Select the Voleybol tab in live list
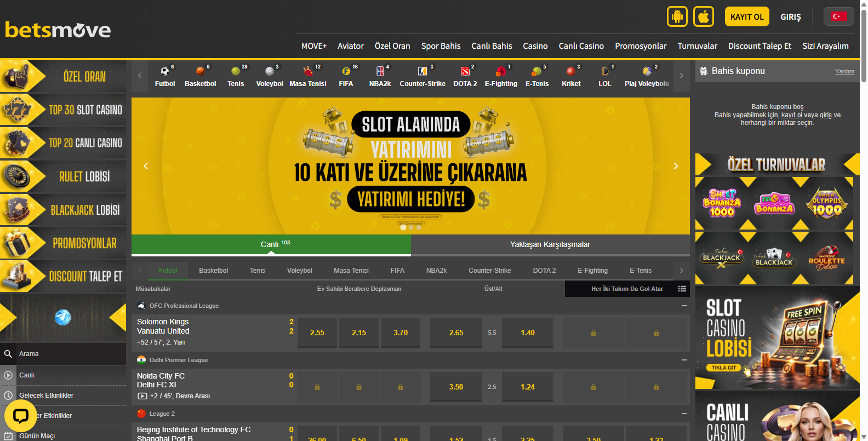 [x=300, y=271]
